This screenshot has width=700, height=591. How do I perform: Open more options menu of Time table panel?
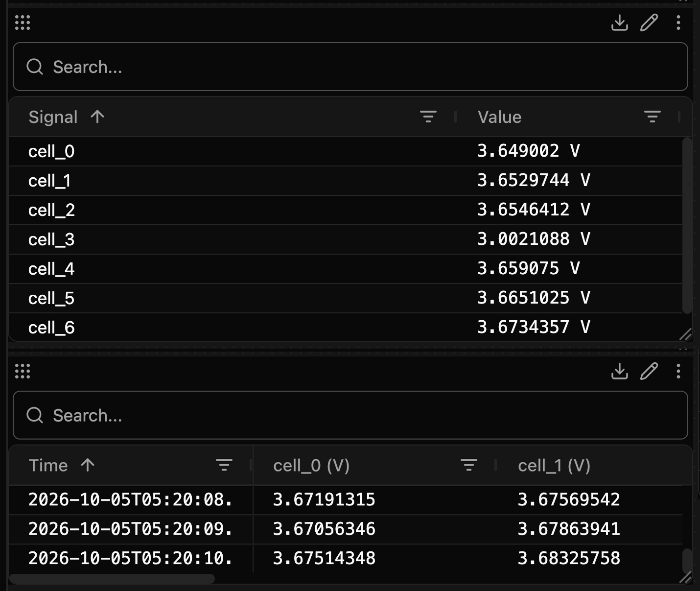click(678, 371)
